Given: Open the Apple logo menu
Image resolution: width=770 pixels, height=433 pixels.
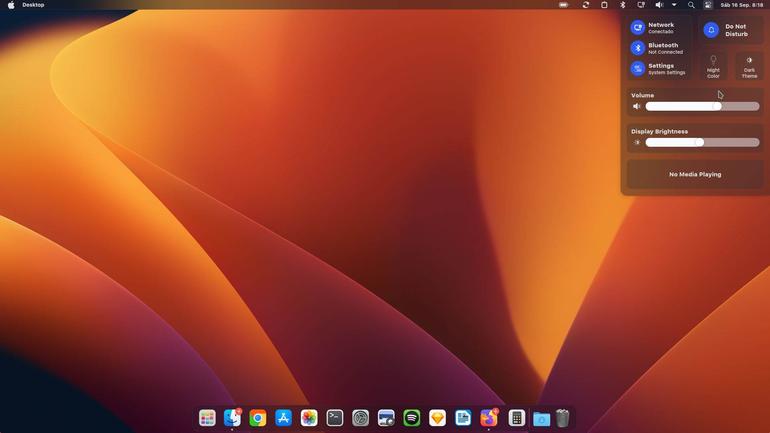Looking at the screenshot, I should [x=11, y=5].
